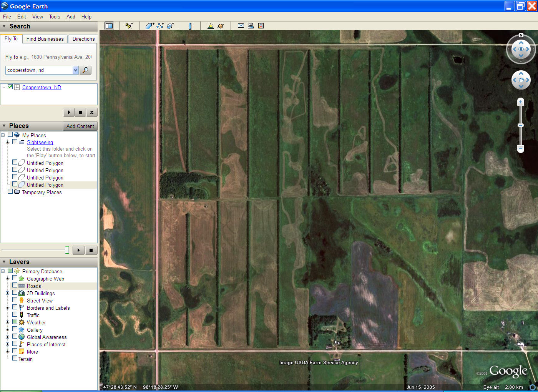Collapse the Places panel triangle
The width and height of the screenshot is (538, 392).
point(4,126)
